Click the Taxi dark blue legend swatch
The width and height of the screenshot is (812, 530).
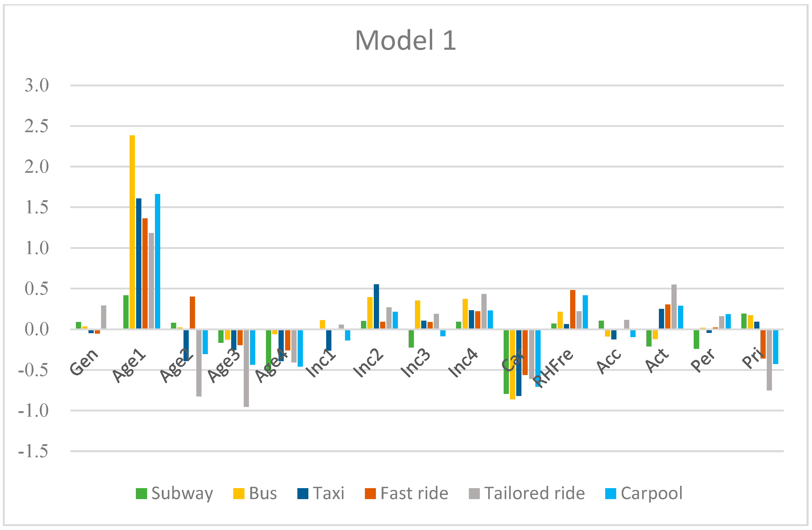pos(303,494)
